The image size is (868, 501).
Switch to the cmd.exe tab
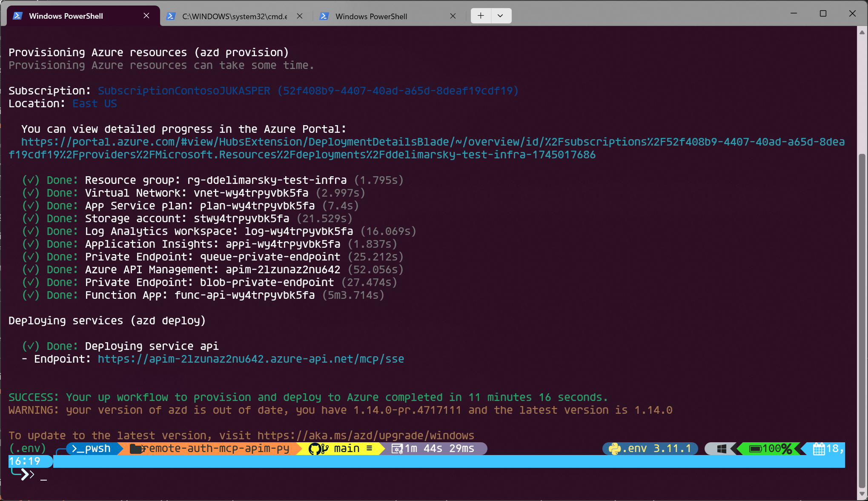coord(230,16)
